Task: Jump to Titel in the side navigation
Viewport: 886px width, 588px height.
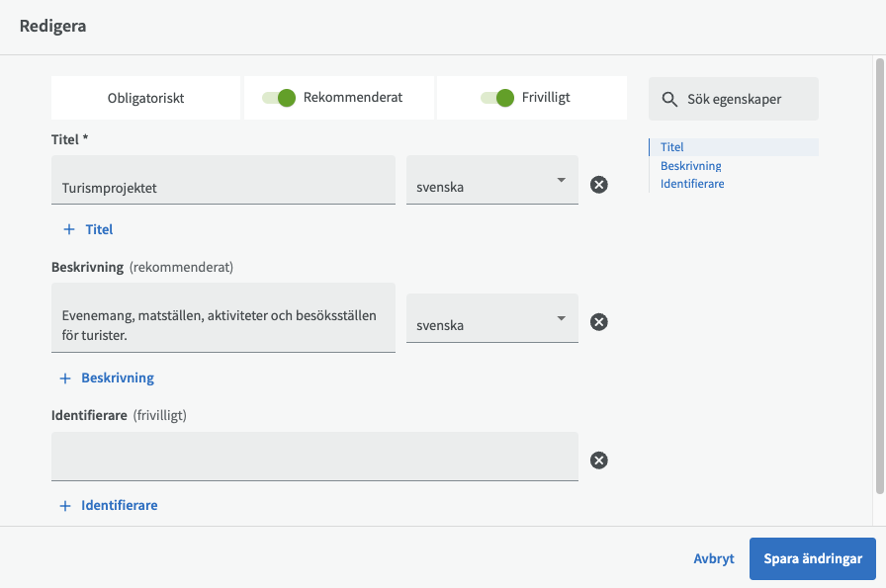Action: 672,147
